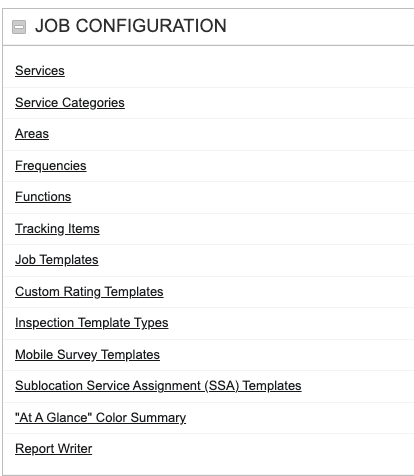The image size is (414, 476).
Task: Open Job Templates
Action: [57, 260]
